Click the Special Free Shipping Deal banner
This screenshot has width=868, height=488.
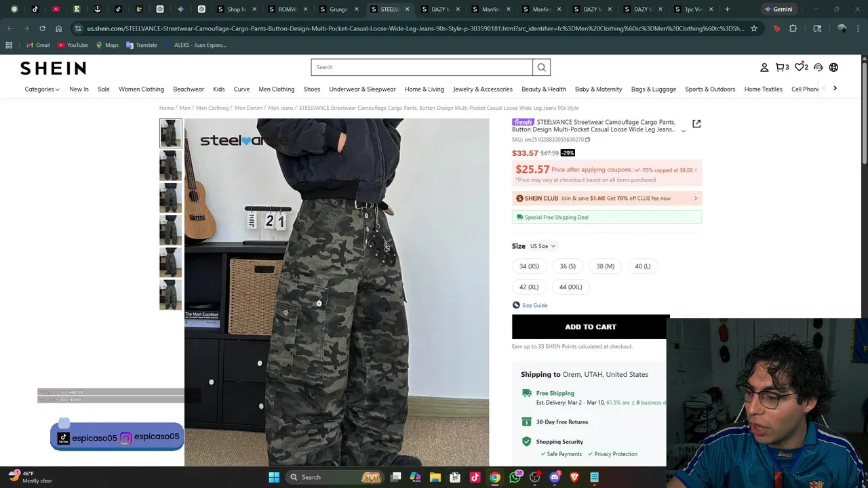(x=607, y=217)
